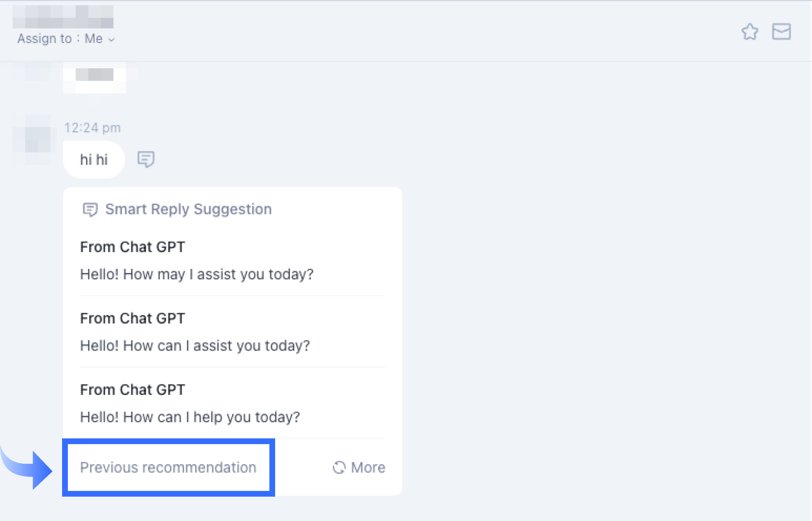Click More to load additional suggestions

click(368, 468)
